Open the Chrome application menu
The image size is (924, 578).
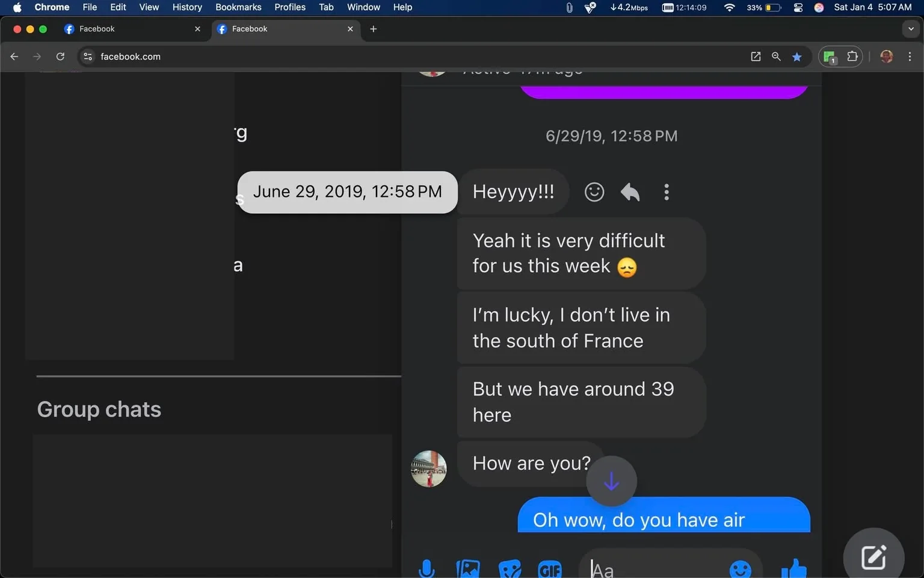[52, 7]
